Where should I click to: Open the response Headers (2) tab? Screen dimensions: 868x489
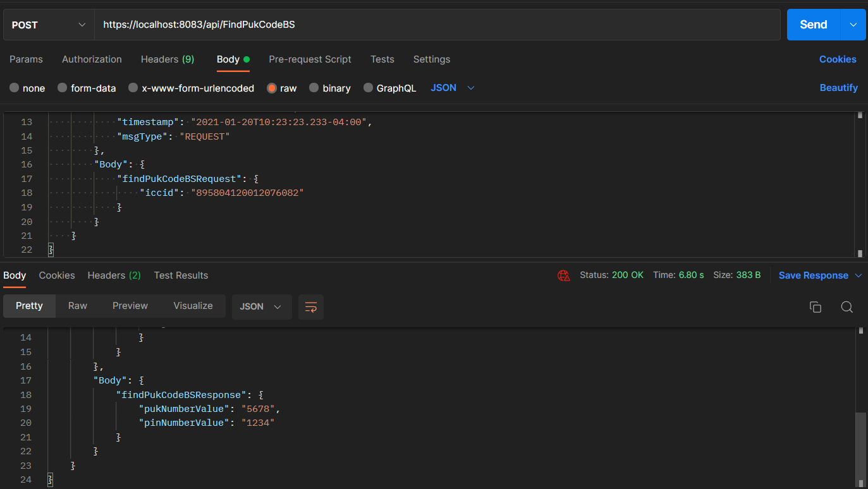114,275
